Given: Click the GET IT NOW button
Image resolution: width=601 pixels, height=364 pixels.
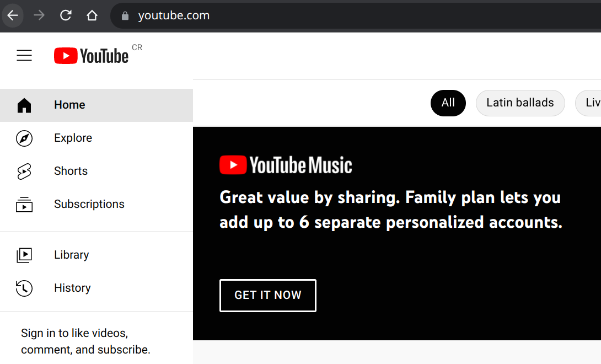Looking at the screenshot, I should [268, 296].
